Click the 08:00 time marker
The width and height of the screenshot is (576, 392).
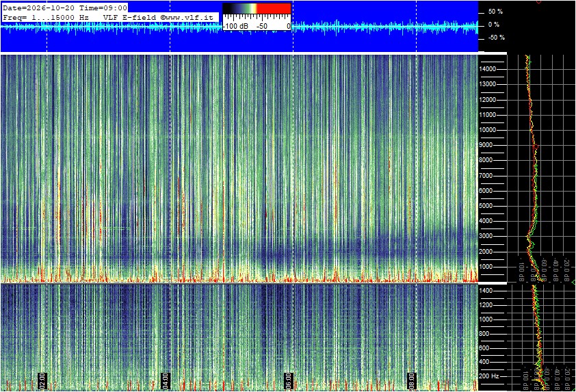[x=412, y=381]
